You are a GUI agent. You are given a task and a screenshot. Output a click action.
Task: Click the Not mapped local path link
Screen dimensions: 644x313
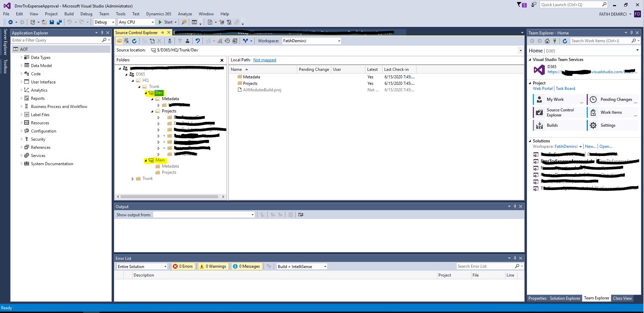265,60
